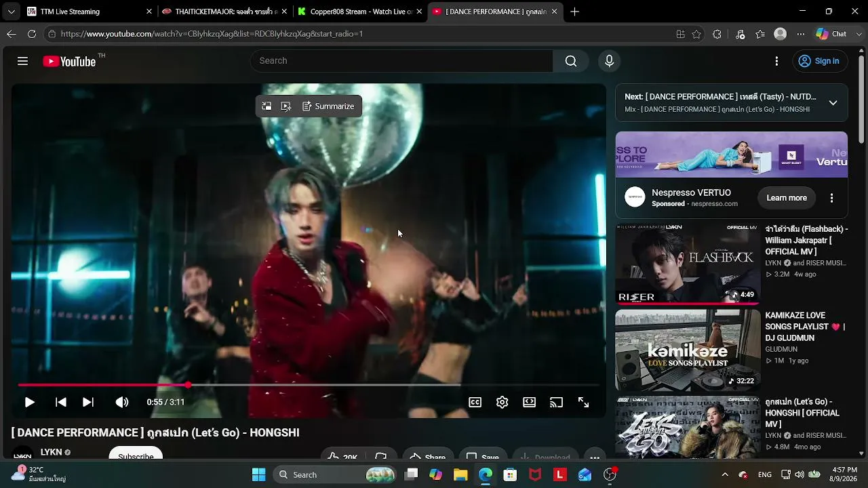Go to the YouTube home logo

coord(69,61)
